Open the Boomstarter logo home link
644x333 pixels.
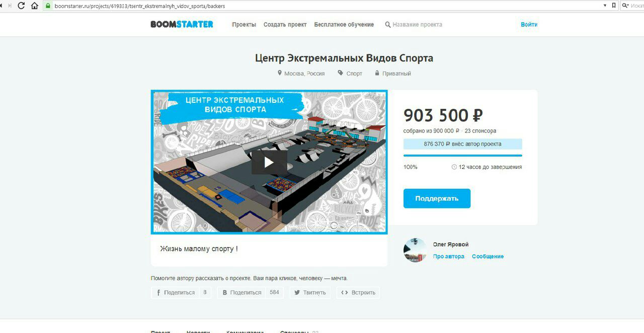click(182, 24)
